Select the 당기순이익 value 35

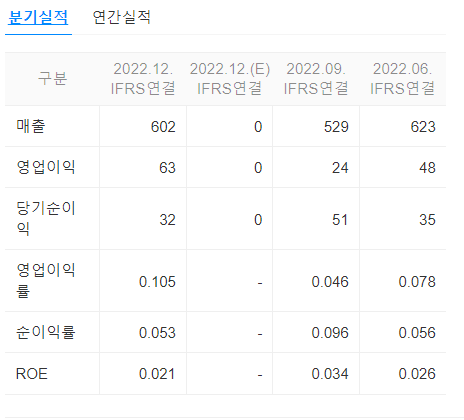(x=427, y=220)
